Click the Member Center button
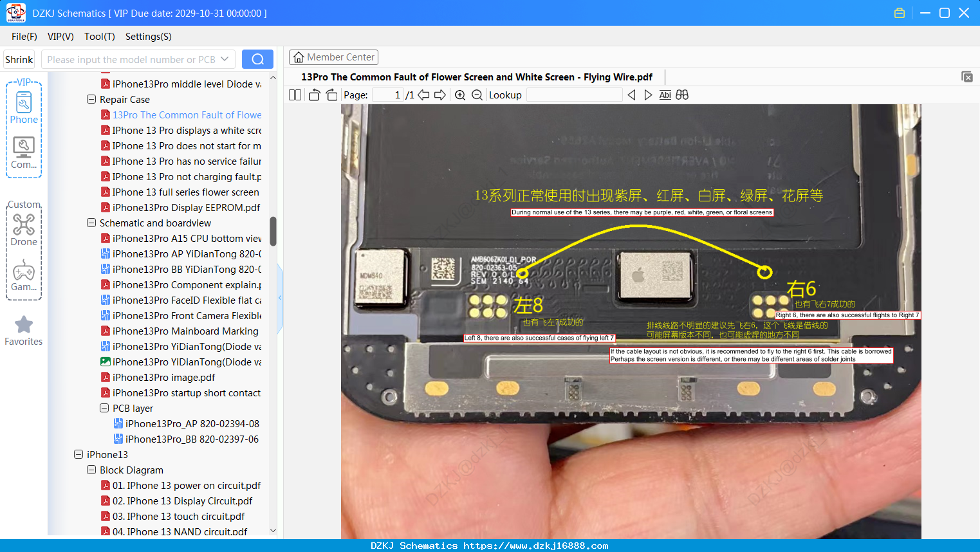 (x=333, y=57)
